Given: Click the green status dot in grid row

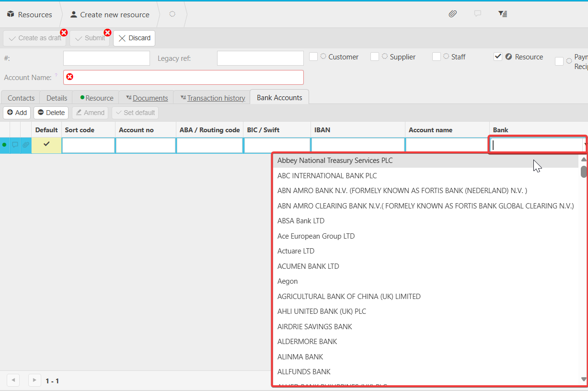Looking at the screenshot, I should pos(5,145).
